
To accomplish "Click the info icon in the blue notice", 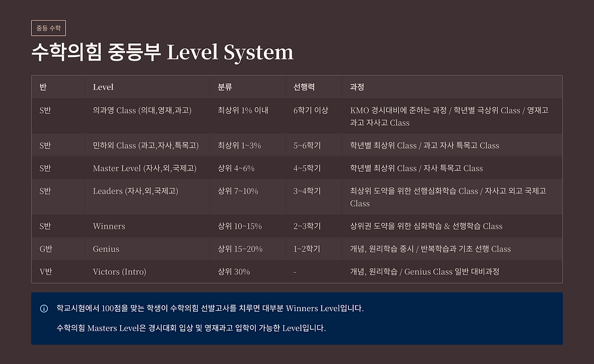I will pos(44,308).
